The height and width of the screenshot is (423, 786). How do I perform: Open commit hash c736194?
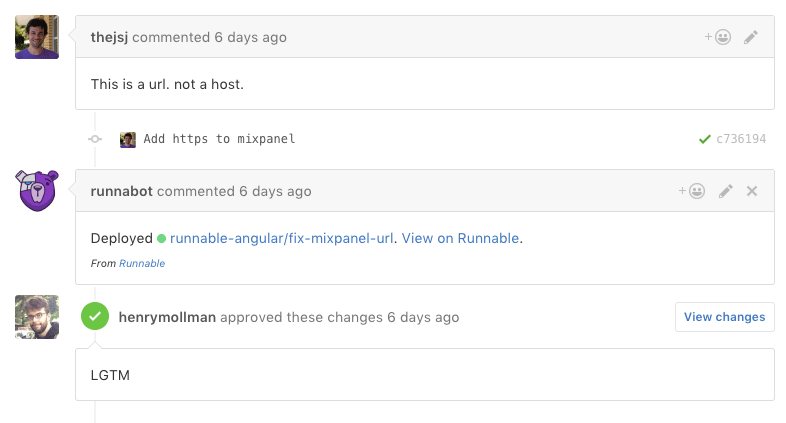coord(741,139)
